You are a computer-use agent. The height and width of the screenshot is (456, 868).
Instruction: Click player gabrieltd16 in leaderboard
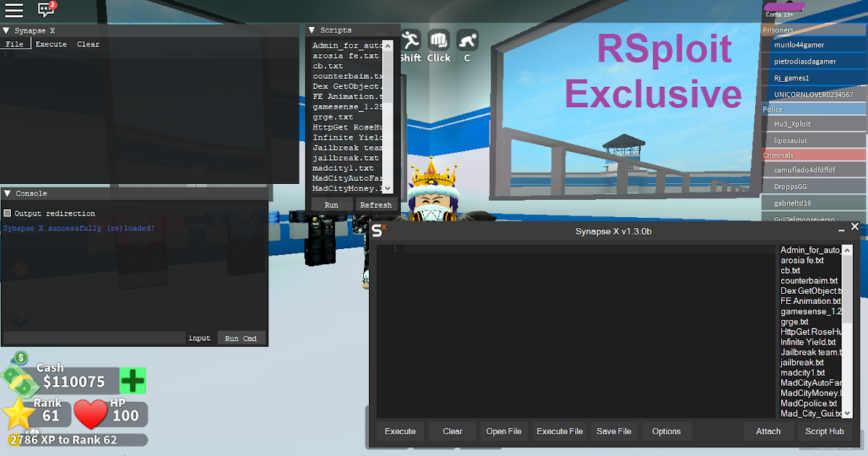coord(814,203)
